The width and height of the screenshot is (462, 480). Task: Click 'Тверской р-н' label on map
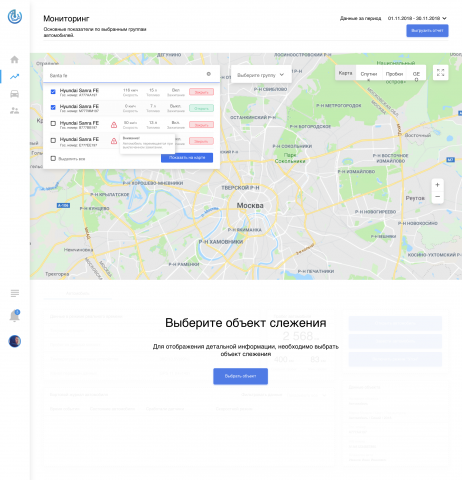coord(240,188)
